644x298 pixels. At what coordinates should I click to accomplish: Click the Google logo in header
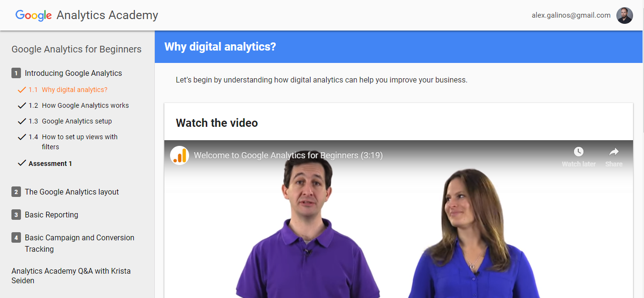tap(33, 15)
